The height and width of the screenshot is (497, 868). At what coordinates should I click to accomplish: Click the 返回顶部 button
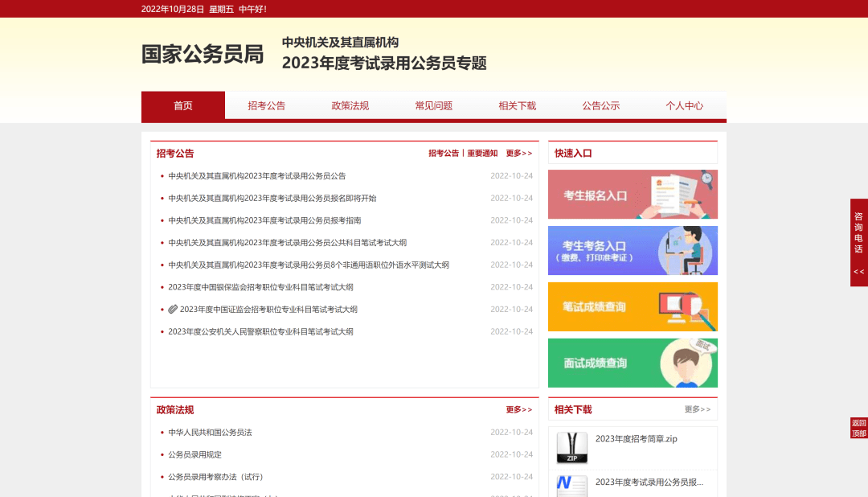click(x=858, y=428)
